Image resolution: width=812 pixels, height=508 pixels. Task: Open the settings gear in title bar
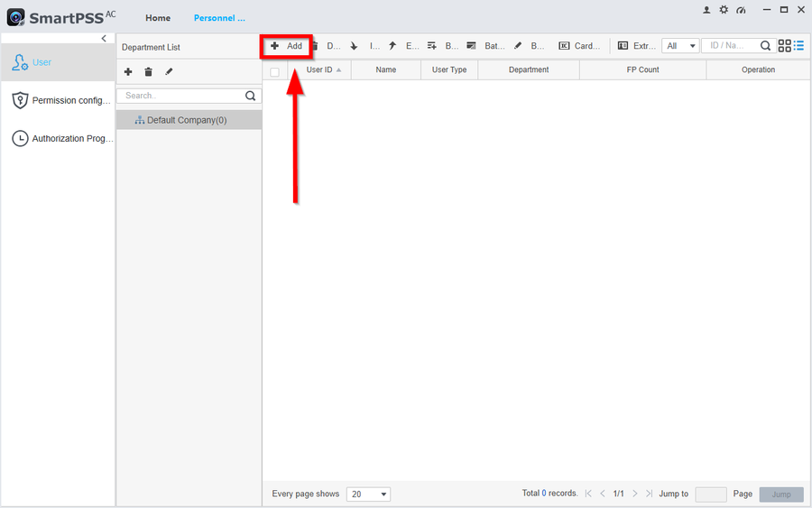point(724,10)
